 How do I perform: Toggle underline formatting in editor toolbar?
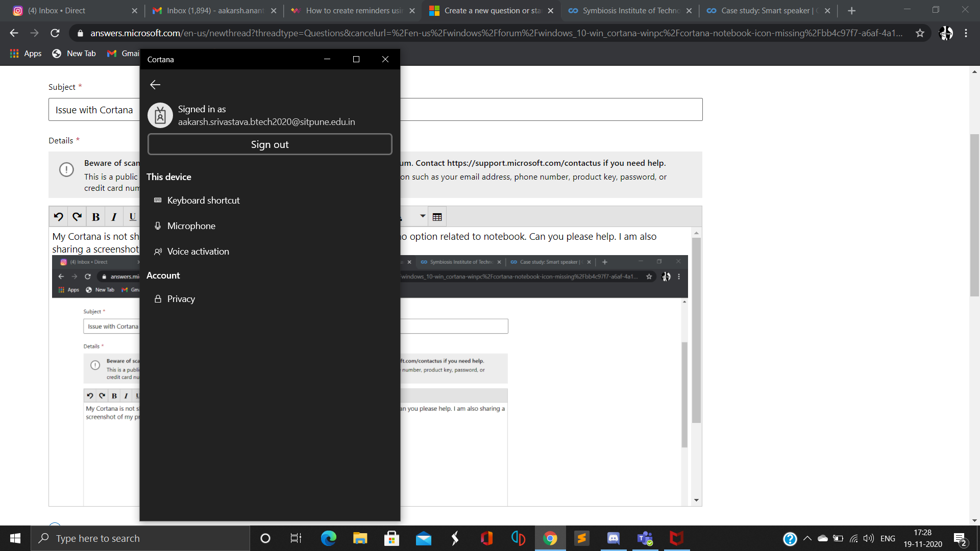coord(132,217)
